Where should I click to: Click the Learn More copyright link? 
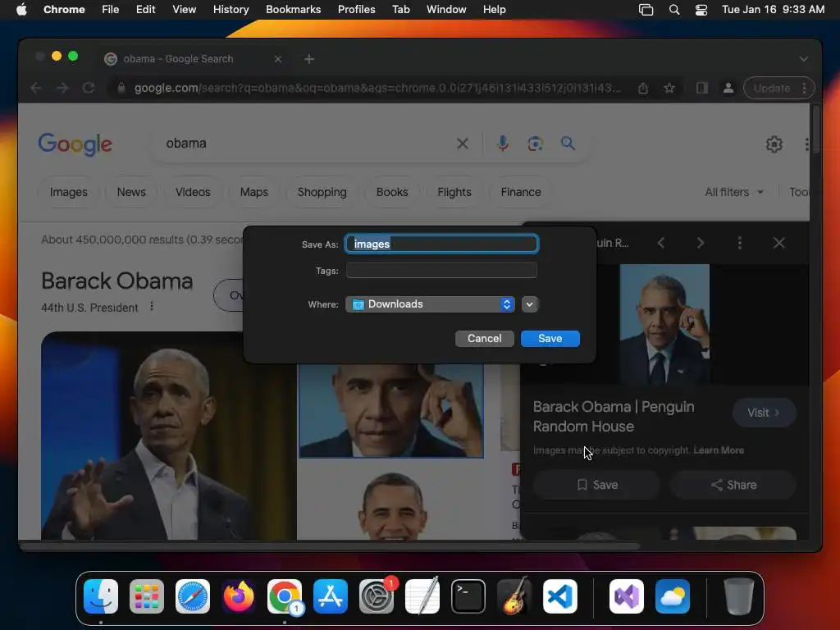719,450
